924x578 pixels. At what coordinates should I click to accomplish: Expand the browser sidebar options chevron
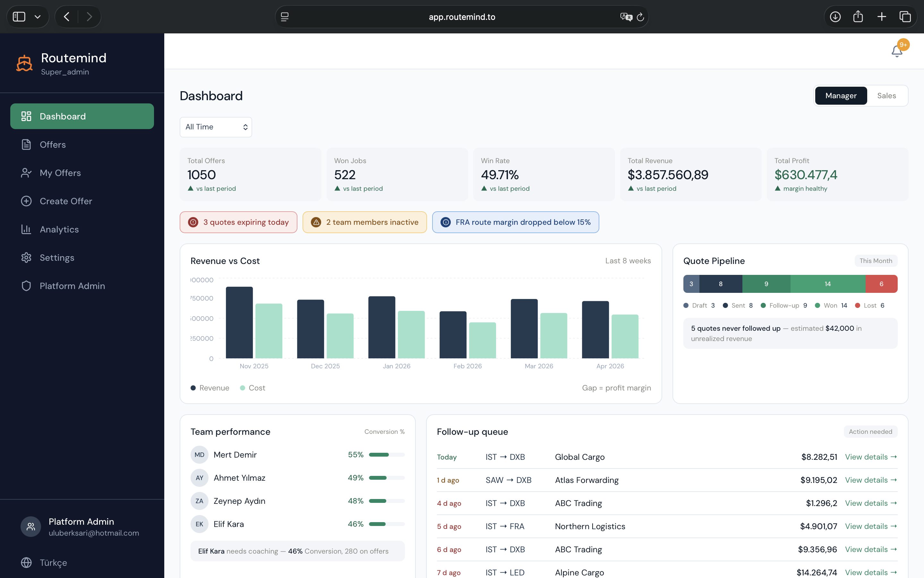38,17
